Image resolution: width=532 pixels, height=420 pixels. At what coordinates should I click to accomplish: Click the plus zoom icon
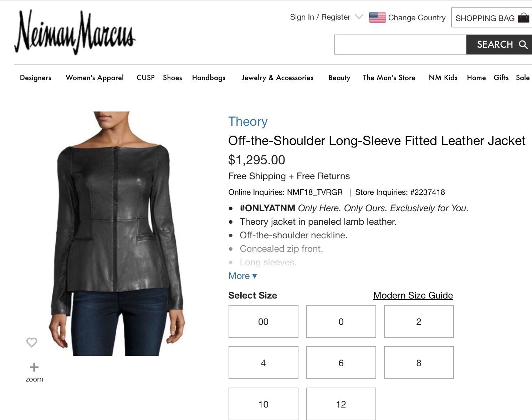click(x=34, y=367)
